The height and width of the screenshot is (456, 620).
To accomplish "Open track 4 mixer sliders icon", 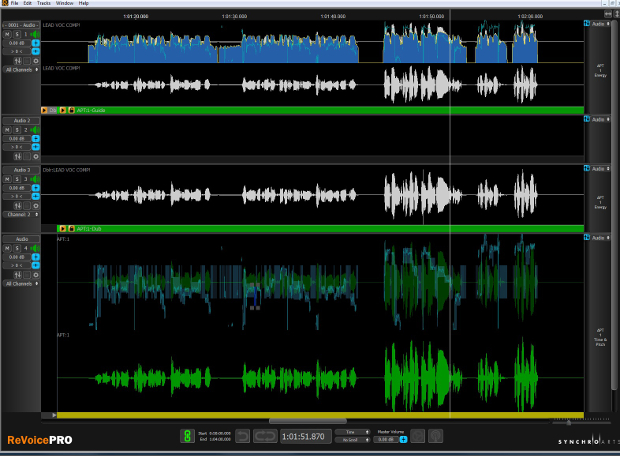I will 18,275.
